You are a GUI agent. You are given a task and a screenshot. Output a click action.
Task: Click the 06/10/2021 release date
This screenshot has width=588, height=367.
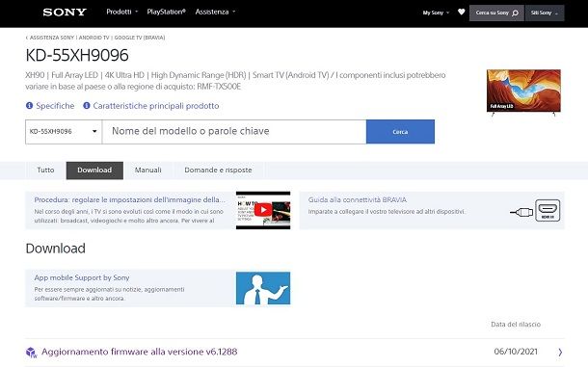click(516, 352)
